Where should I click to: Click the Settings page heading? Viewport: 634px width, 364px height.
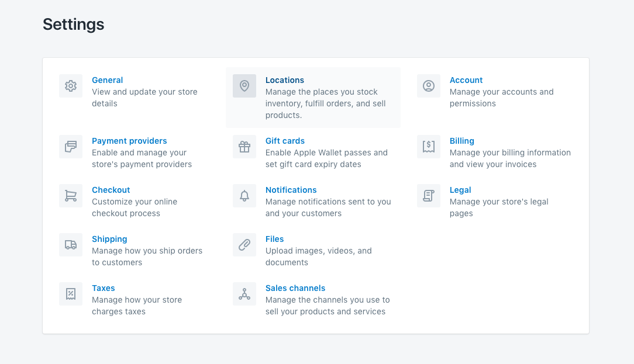74,24
